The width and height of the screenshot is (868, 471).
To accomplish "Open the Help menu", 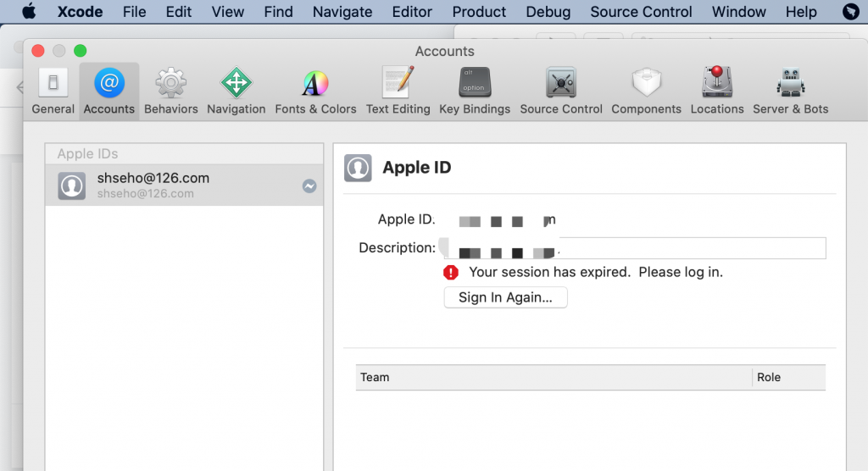I will point(802,12).
